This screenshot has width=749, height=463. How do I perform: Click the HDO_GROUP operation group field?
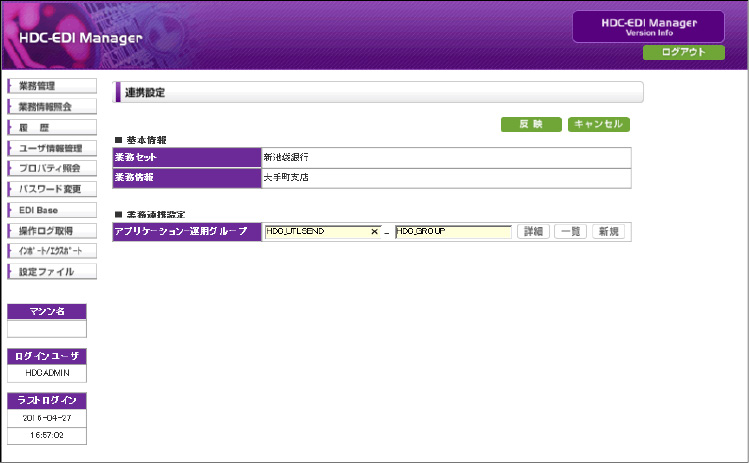pos(452,231)
